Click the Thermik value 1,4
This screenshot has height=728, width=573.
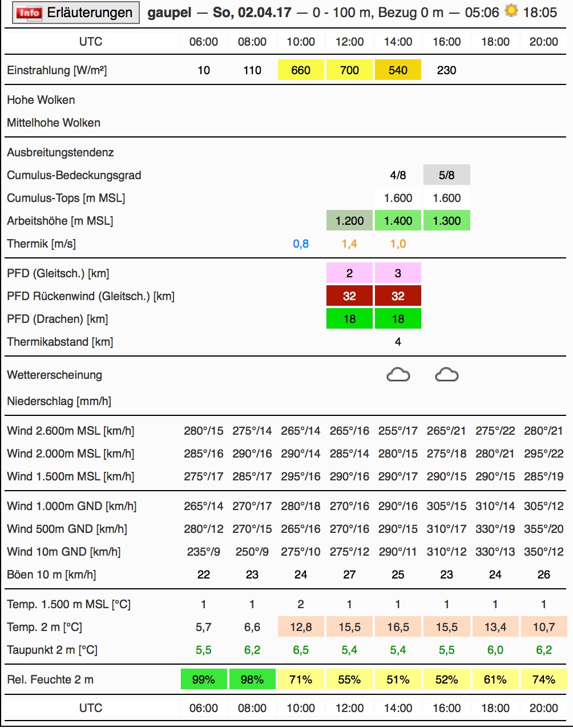pos(349,244)
